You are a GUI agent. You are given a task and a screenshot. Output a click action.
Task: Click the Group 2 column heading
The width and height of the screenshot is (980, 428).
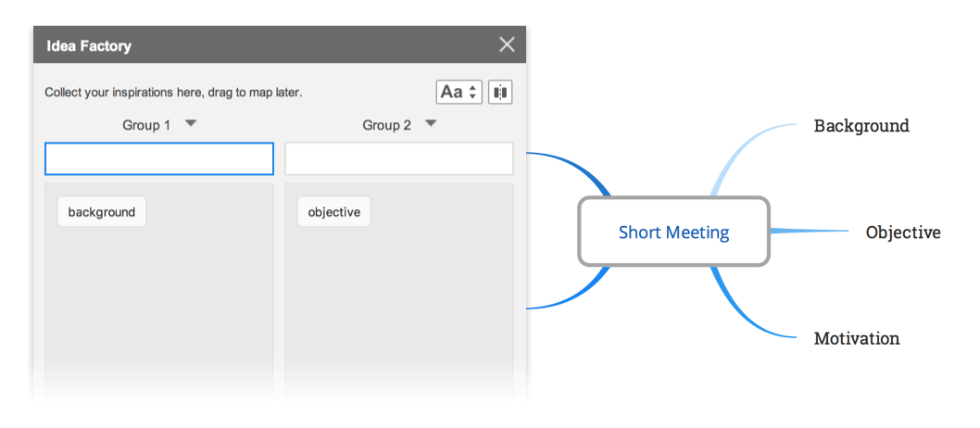[x=386, y=125]
